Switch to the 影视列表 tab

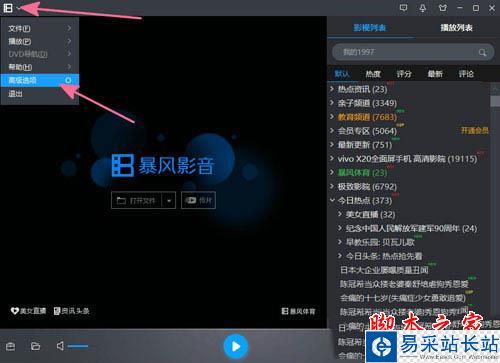point(370,28)
